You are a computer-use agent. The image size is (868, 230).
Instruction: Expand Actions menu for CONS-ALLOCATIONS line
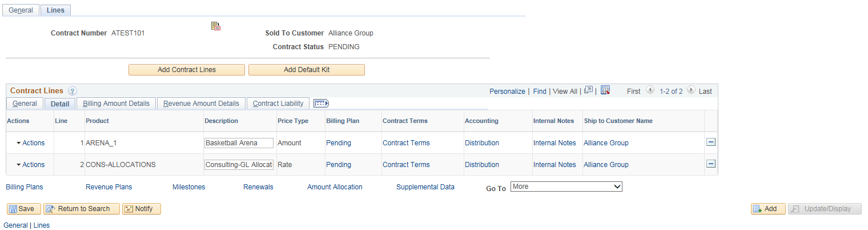click(30, 165)
